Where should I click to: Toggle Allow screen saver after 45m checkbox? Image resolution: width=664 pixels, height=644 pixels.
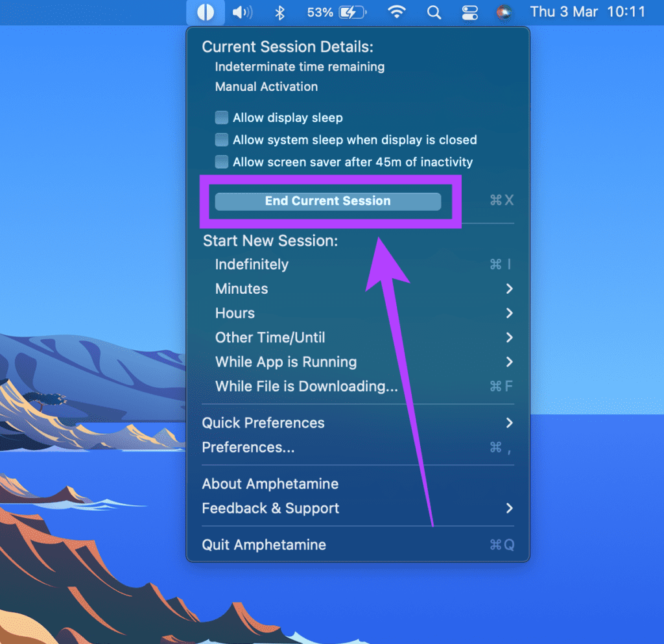click(x=222, y=162)
